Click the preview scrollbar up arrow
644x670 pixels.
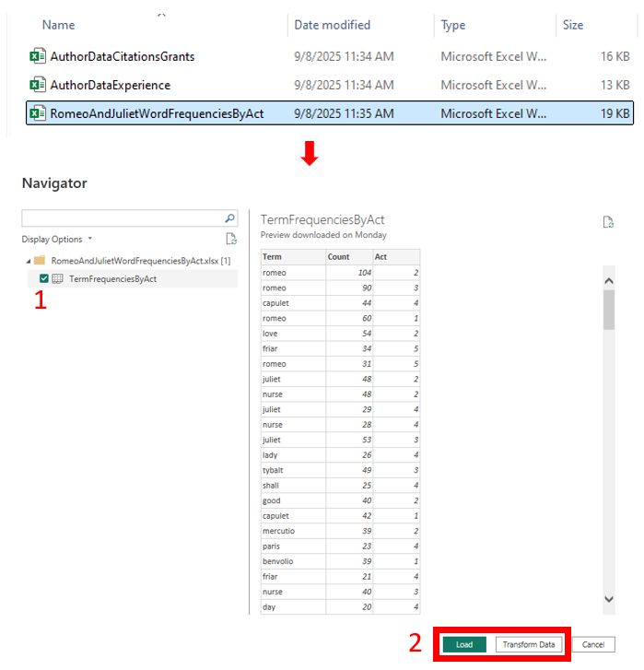click(x=609, y=281)
